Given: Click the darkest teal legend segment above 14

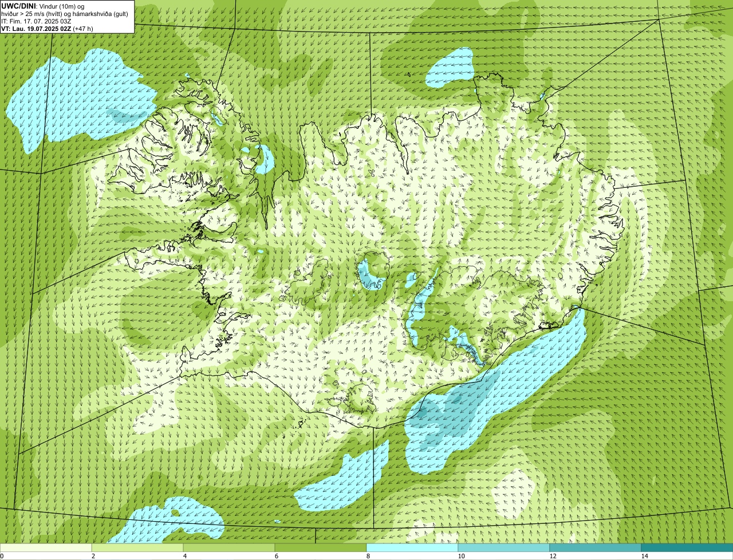Looking at the screenshot, I should coord(687,547).
